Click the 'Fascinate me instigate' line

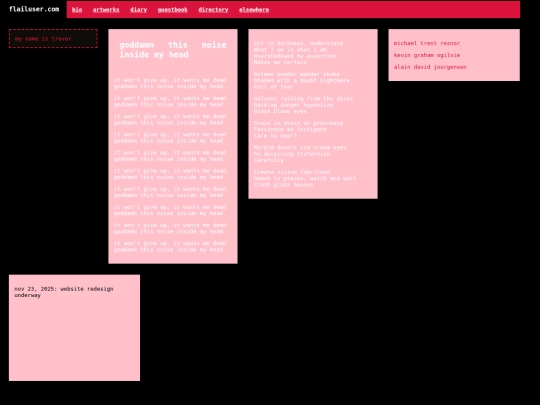290,129
